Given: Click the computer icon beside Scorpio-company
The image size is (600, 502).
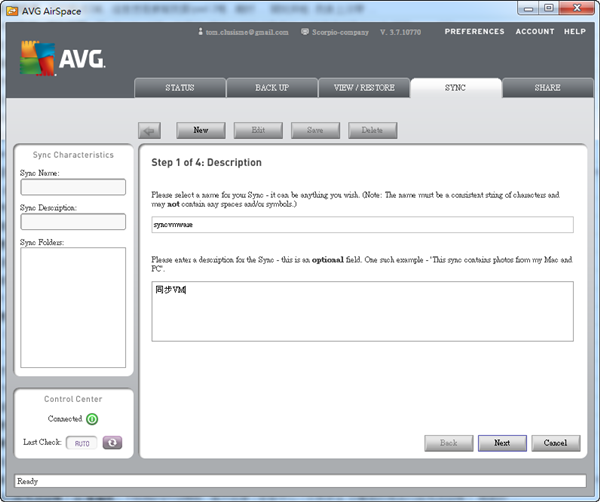Looking at the screenshot, I should (x=305, y=31).
